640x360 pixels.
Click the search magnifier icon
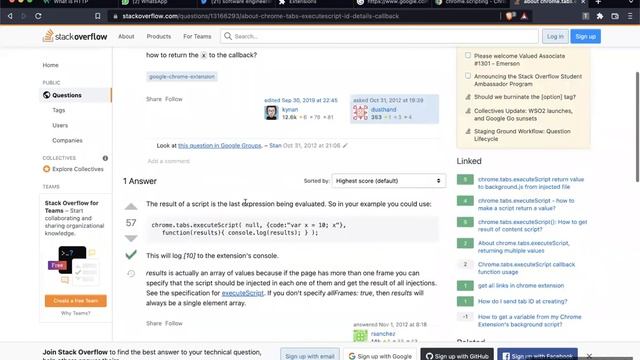click(x=228, y=36)
